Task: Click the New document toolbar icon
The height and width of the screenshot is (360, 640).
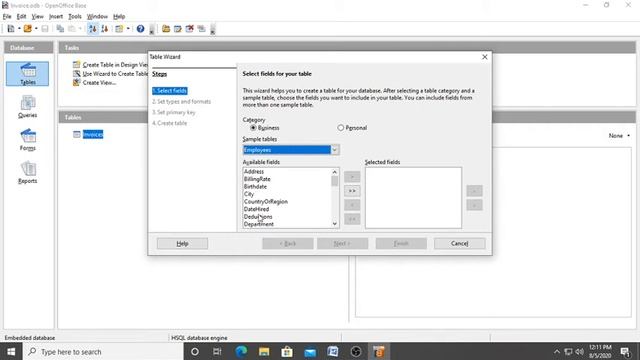Action: pos(11,29)
